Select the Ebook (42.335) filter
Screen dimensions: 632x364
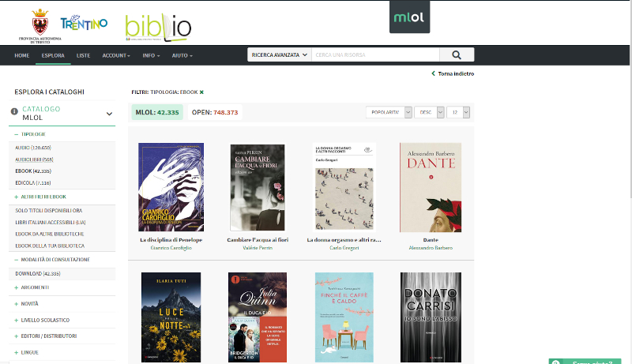(x=33, y=171)
